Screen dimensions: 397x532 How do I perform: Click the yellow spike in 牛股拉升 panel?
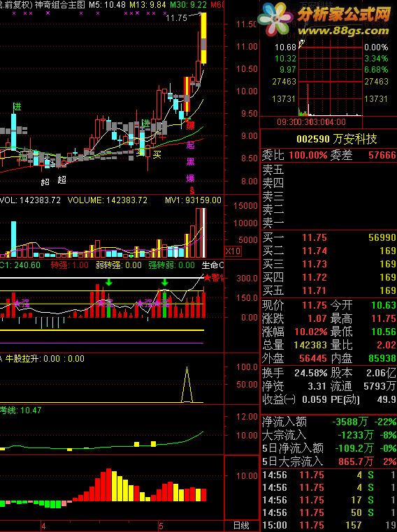187,385
